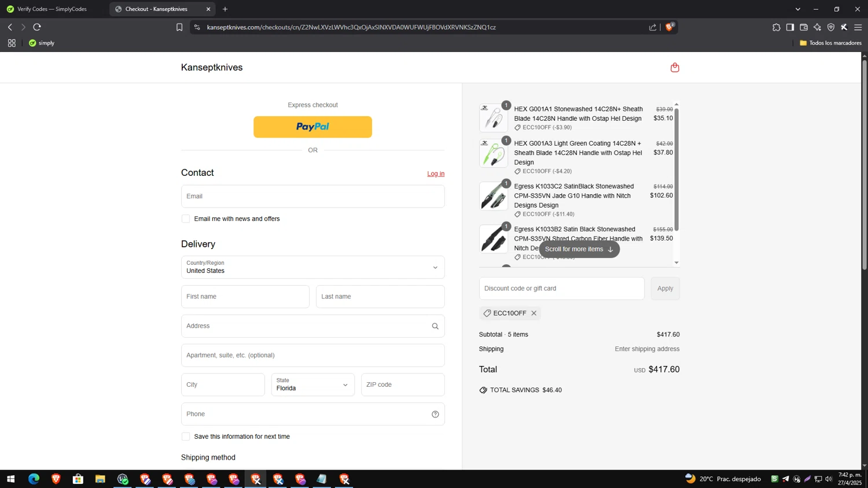Click the Egress K1033C2 SatinBlack thumbnail
Image resolution: width=868 pixels, height=488 pixels.
[494, 195]
